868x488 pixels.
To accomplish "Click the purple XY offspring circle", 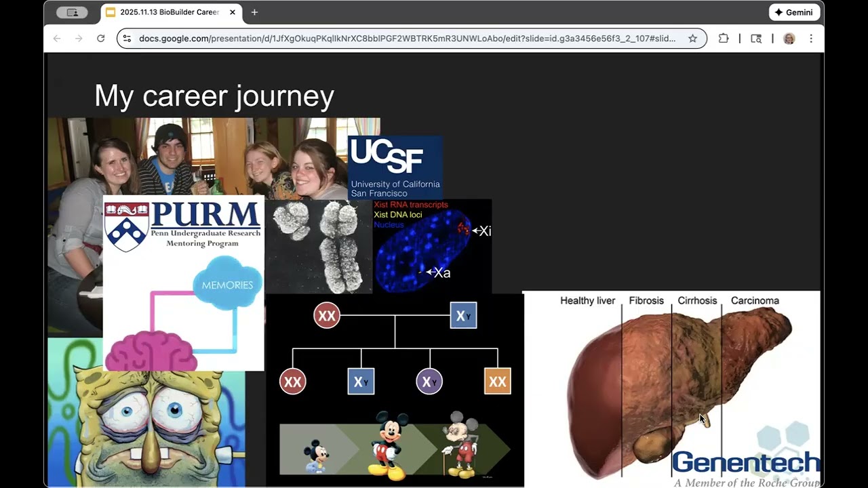I will pos(429,382).
